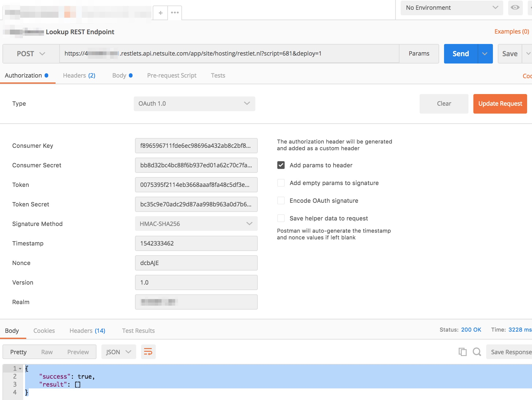Open the JSON format dropdown
This screenshot has width=532, height=400.
pyautogui.click(x=119, y=352)
